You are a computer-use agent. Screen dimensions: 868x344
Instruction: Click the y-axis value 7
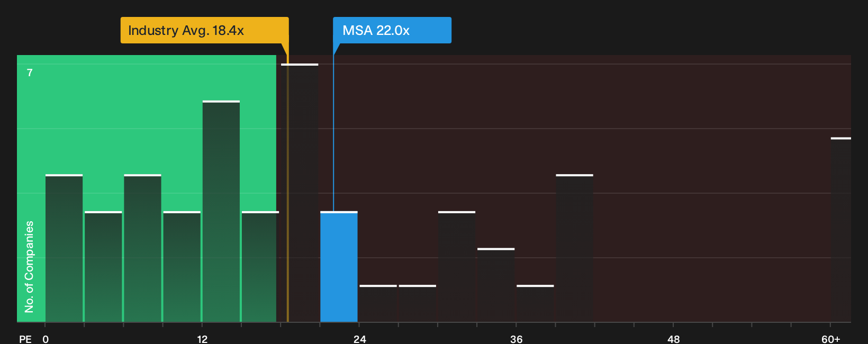click(x=30, y=73)
